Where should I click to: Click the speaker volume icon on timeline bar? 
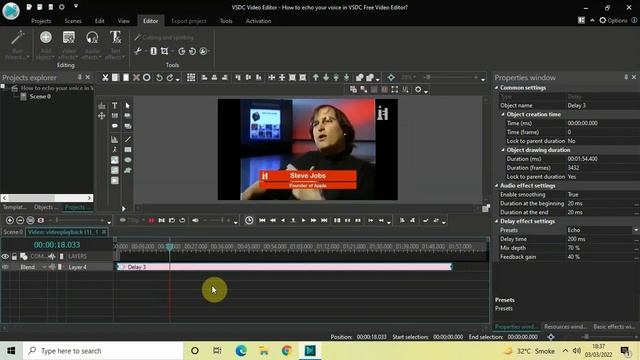click(x=195, y=220)
